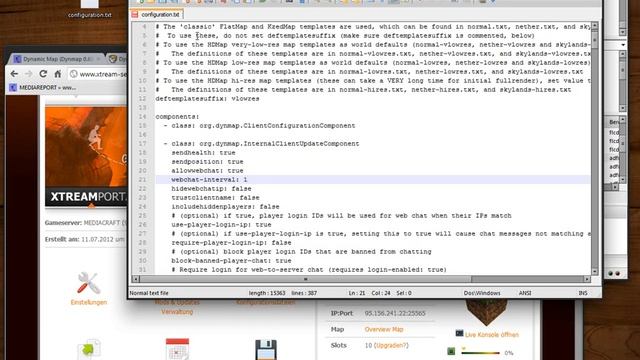Image resolution: width=640 pixels, height=360 pixels.
Task: Select configuration.txt tab in Notepad++
Action: pos(156,14)
